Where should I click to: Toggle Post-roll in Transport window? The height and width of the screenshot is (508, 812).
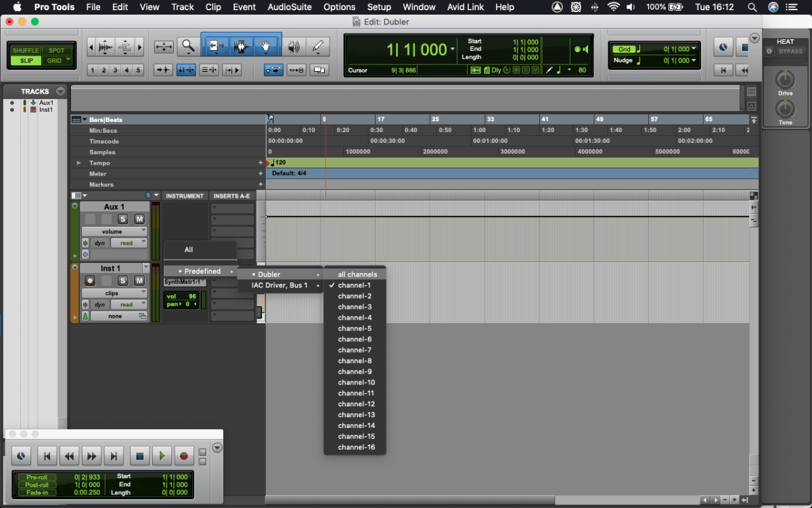(37, 485)
